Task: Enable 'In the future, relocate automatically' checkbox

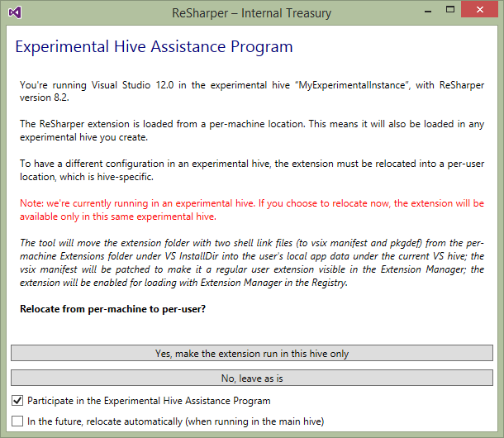Action: 17,421
